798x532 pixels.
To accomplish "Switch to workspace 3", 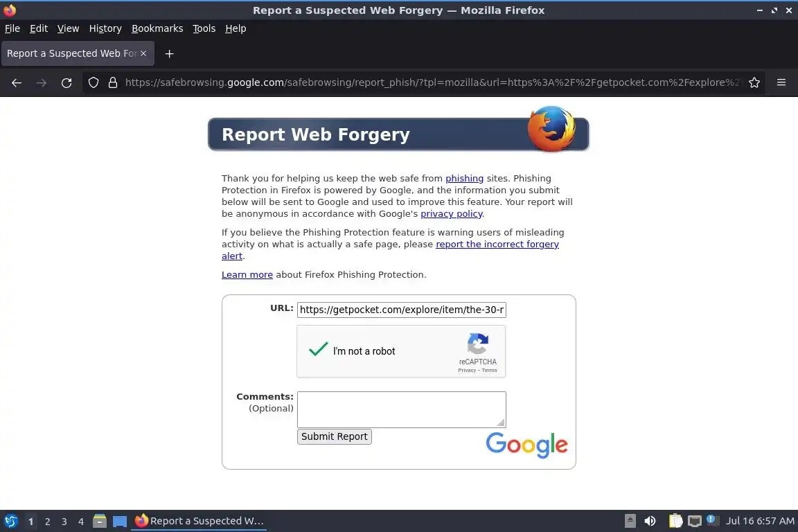I will (x=64, y=522).
